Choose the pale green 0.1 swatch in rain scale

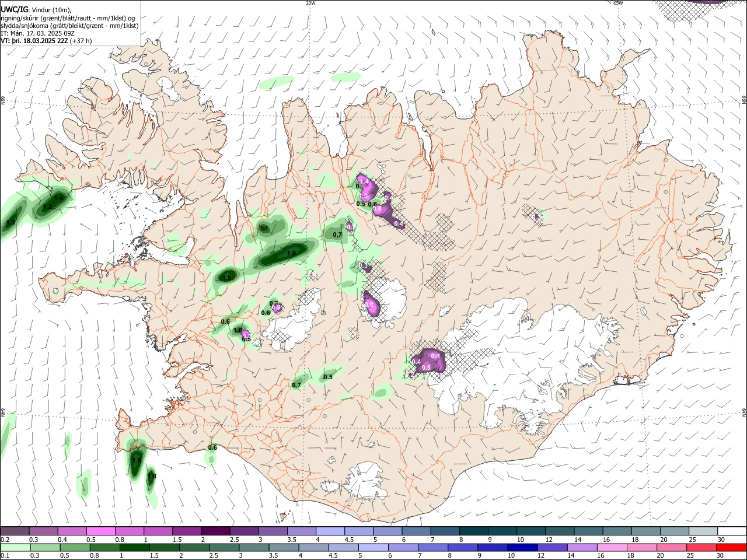pos(15,547)
